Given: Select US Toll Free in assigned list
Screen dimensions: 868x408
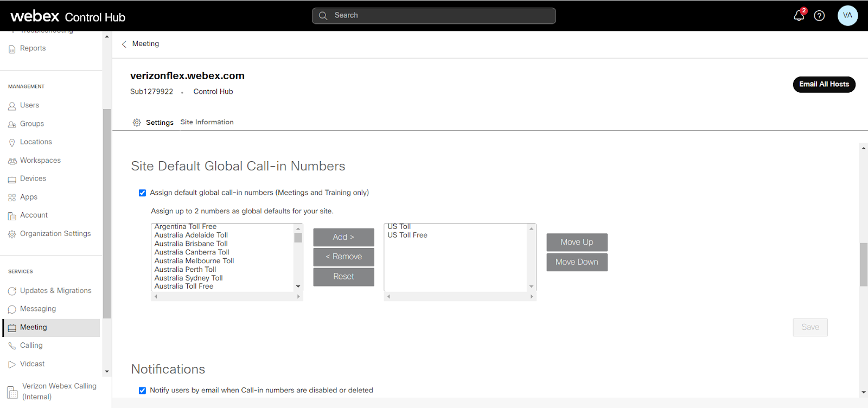Looking at the screenshot, I should (x=407, y=235).
